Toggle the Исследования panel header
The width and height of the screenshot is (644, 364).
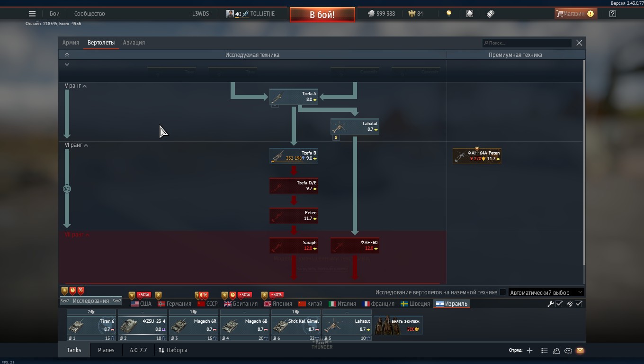90,301
